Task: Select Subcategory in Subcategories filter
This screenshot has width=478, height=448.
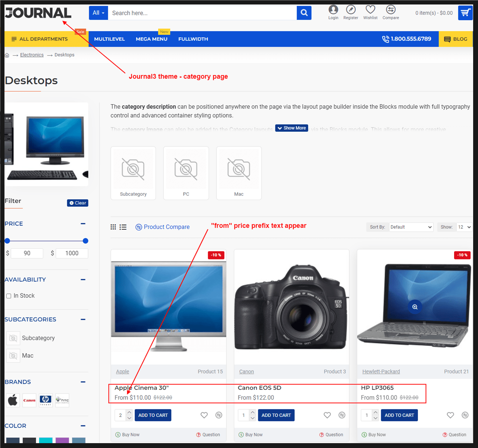Action: tap(31, 338)
